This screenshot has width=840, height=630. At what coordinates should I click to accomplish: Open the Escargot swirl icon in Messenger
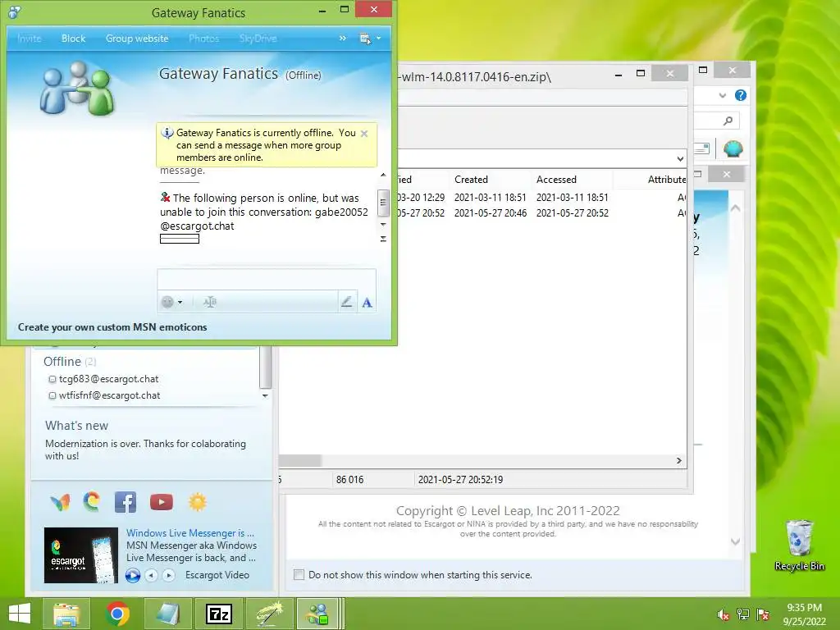[x=92, y=501]
